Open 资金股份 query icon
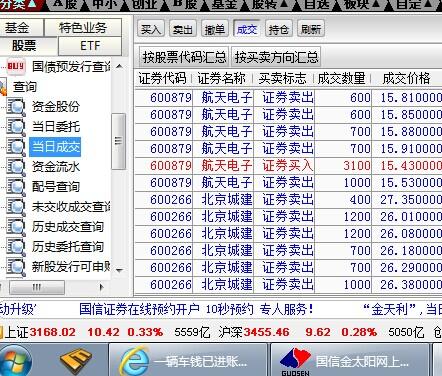 [15, 107]
